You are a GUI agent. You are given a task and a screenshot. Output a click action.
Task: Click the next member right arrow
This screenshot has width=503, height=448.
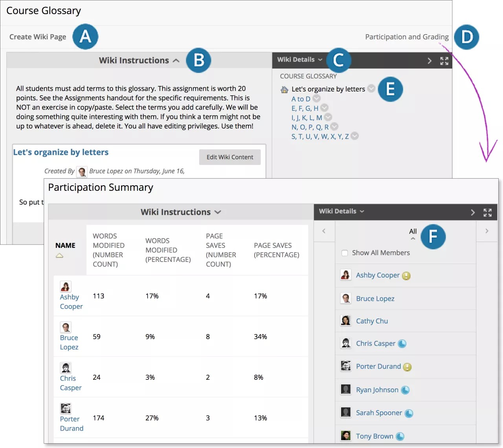[486, 231]
